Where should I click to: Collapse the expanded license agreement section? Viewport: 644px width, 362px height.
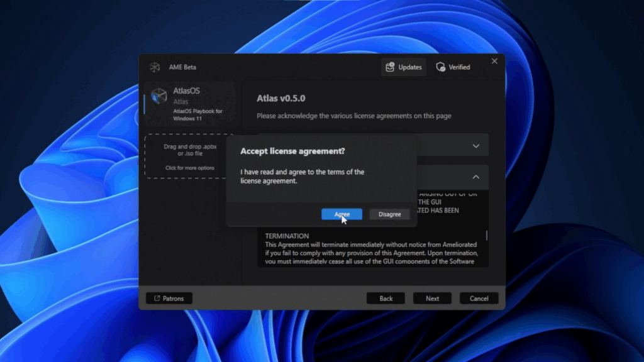(476, 177)
